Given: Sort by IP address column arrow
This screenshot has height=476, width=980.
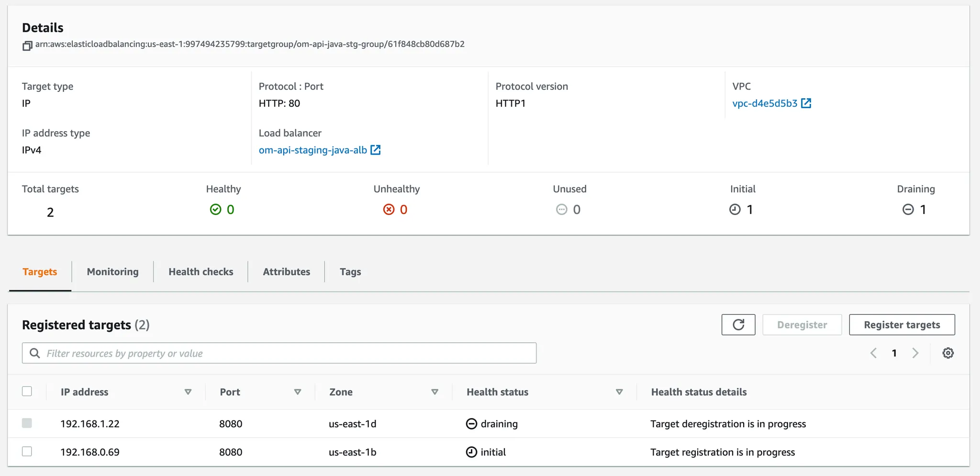Looking at the screenshot, I should 188,392.
